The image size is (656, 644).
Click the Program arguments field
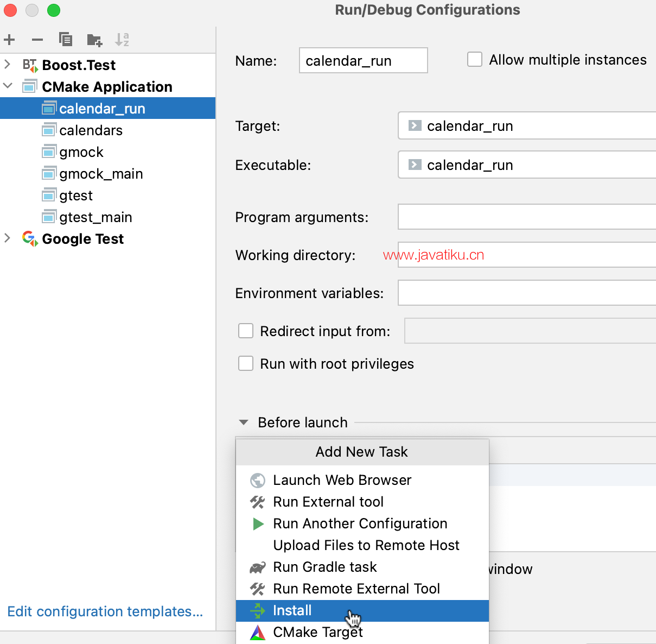tap(527, 217)
